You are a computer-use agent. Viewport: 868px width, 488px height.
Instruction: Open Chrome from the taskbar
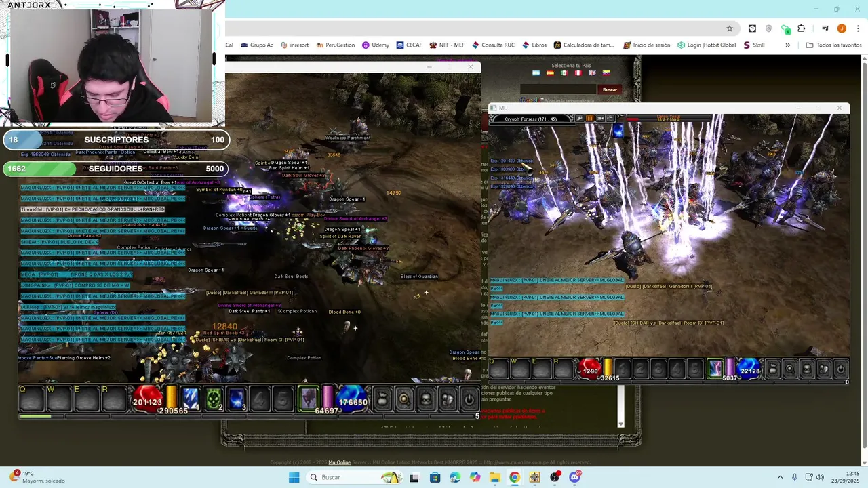[x=515, y=477]
